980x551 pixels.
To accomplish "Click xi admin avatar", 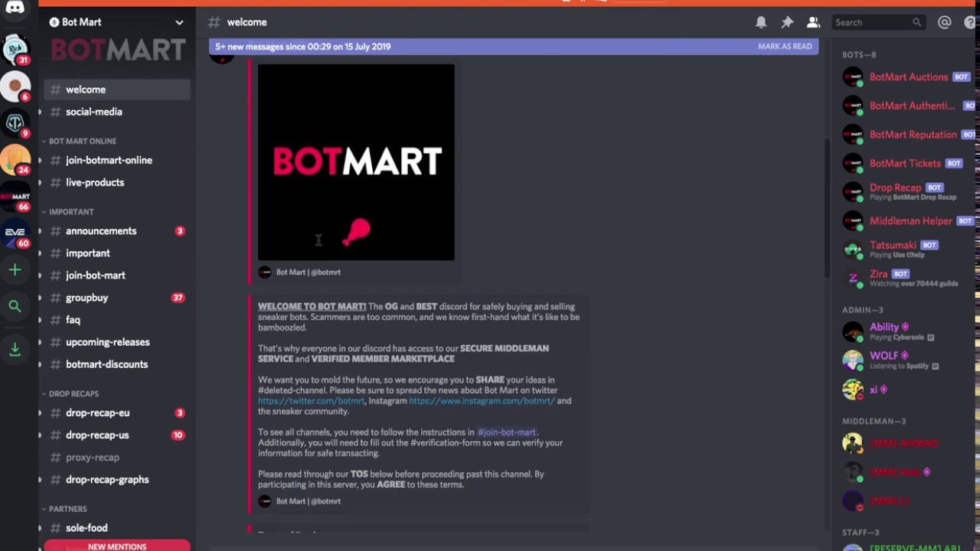I will tap(852, 389).
